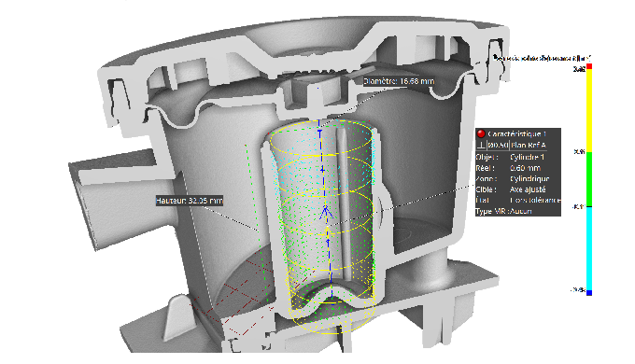Click the Réel value 0.60 mm
The height and width of the screenshot is (364, 635).
(x=525, y=168)
